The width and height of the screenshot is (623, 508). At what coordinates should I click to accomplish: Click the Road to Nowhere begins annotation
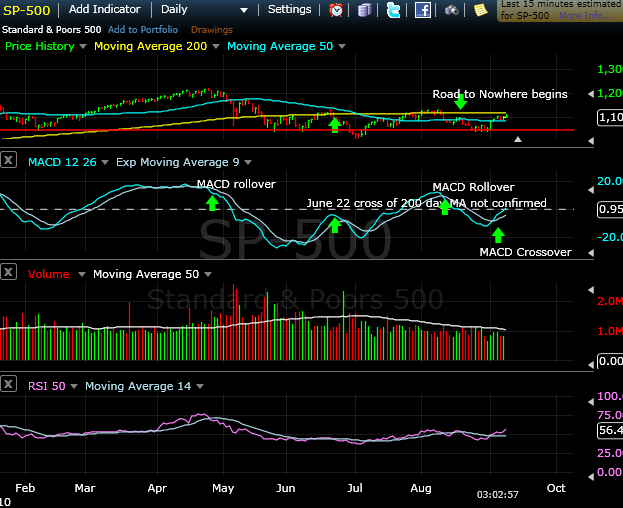point(499,94)
